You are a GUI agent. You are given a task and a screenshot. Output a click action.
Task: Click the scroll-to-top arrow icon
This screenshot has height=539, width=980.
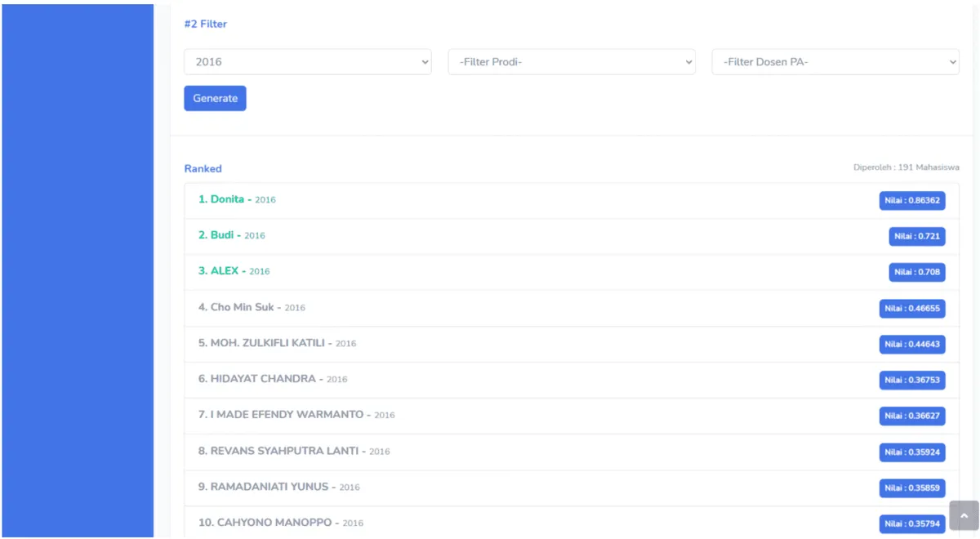coord(964,516)
